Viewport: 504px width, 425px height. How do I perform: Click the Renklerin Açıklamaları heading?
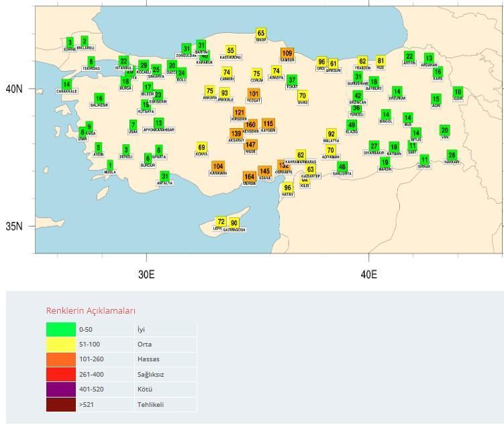pos(91,310)
